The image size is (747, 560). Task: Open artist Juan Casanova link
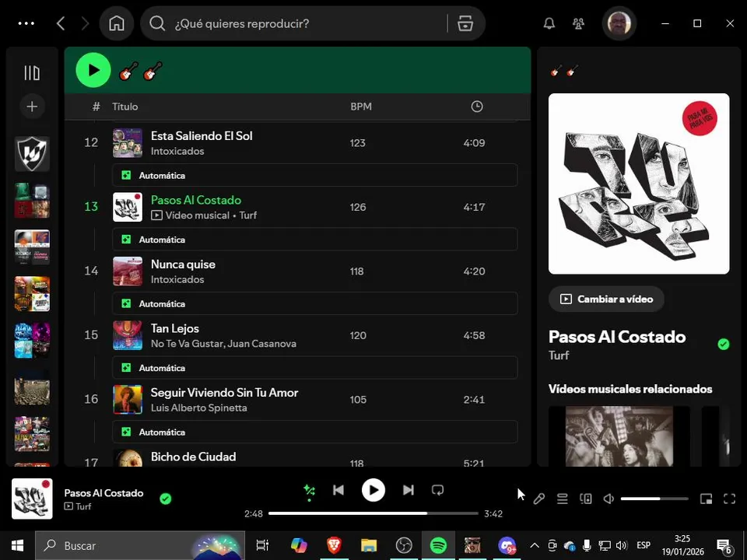pyautogui.click(x=261, y=344)
